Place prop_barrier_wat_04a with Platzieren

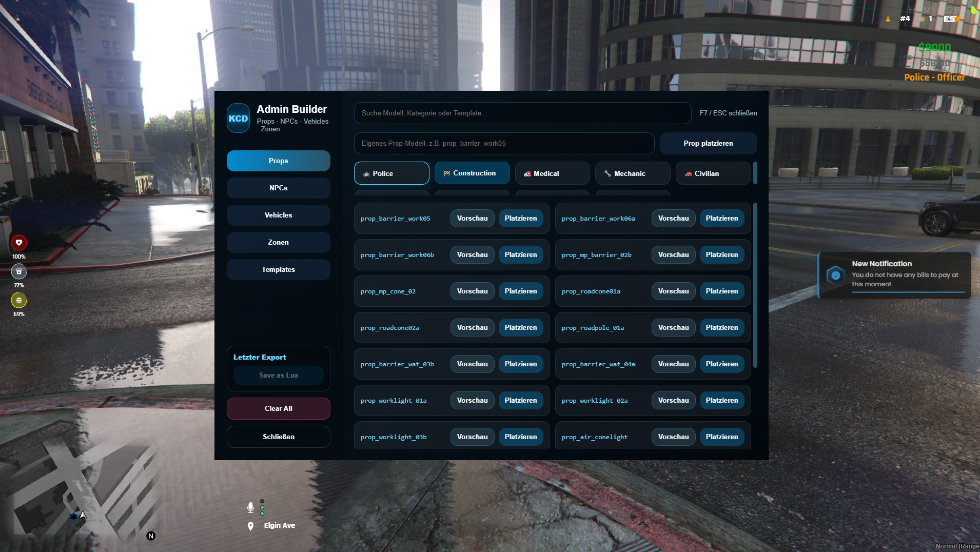click(x=722, y=364)
